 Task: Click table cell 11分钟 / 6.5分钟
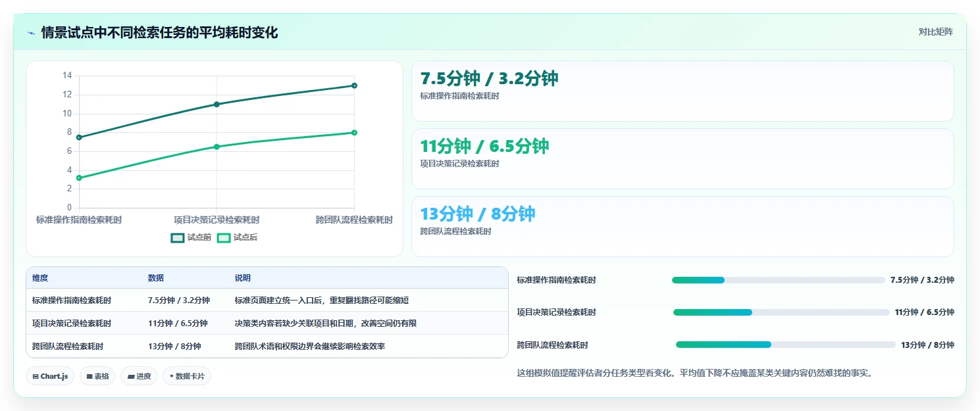pyautogui.click(x=178, y=324)
